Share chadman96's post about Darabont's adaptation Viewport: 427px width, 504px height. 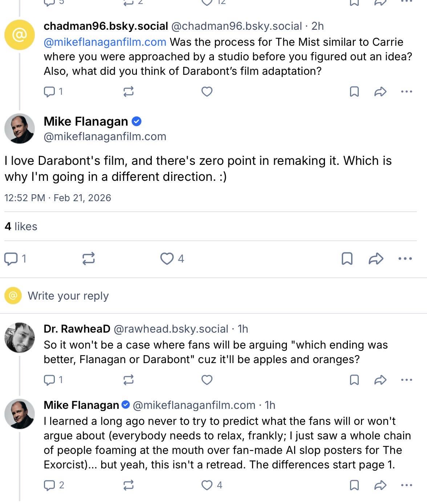pos(380,92)
